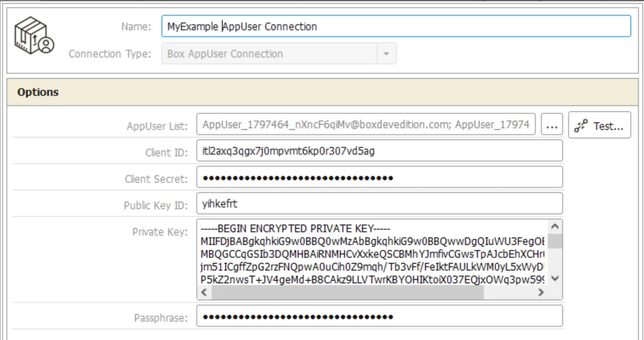Click into the Client ID field
The height and width of the screenshot is (340, 644).
379,151
